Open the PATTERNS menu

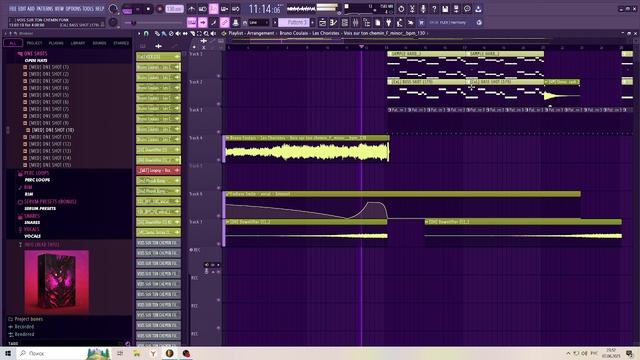click(x=44, y=9)
